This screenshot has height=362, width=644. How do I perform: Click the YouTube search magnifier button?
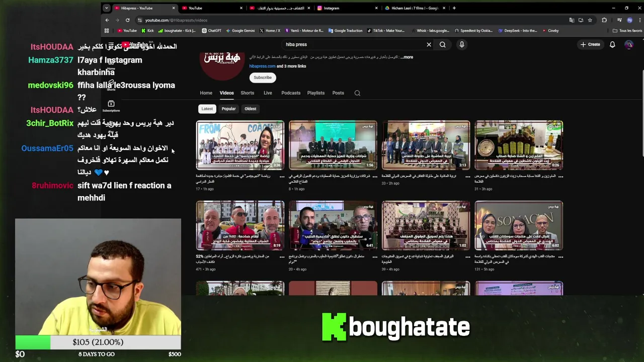pyautogui.click(x=443, y=44)
